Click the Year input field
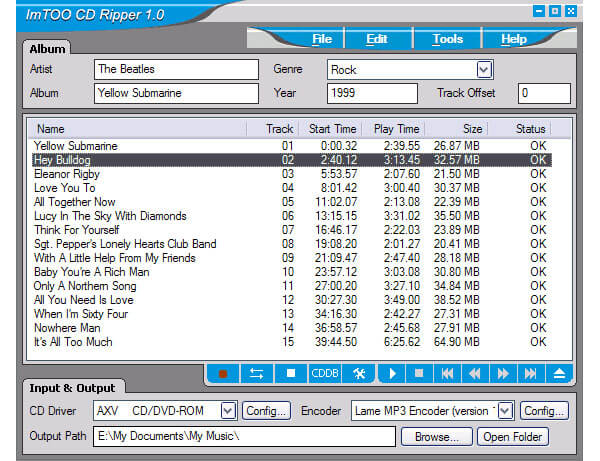Viewport: 600px width, 461px height. click(372, 93)
